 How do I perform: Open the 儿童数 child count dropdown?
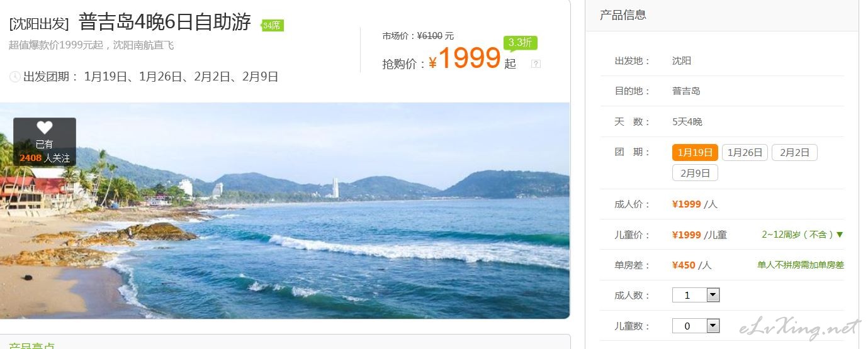(x=696, y=326)
